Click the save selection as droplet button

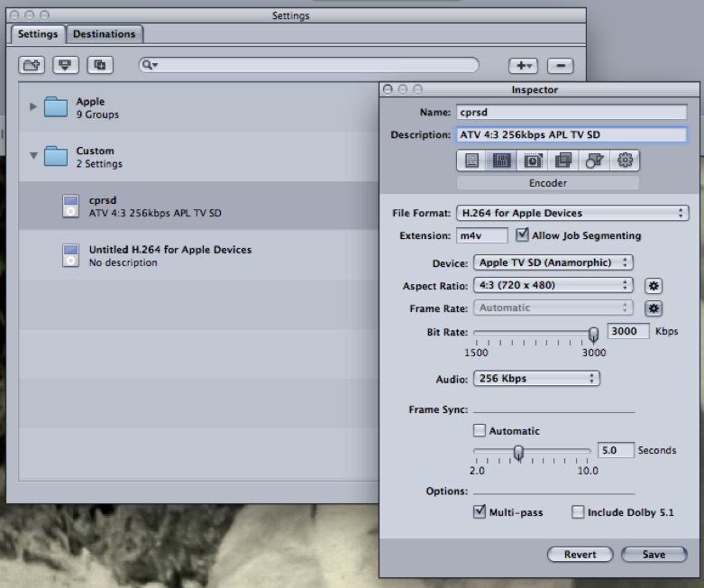click(66, 65)
